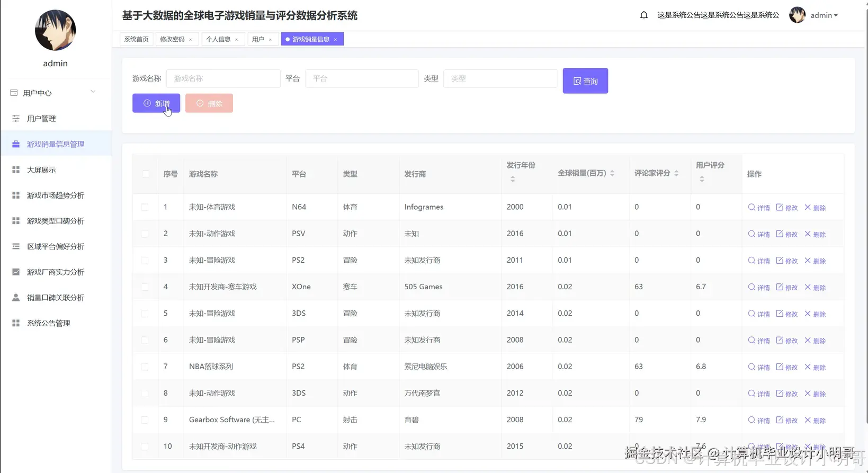Close the 游戏销量信息 tab
The width and height of the screenshot is (868, 473).
point(335,40)
